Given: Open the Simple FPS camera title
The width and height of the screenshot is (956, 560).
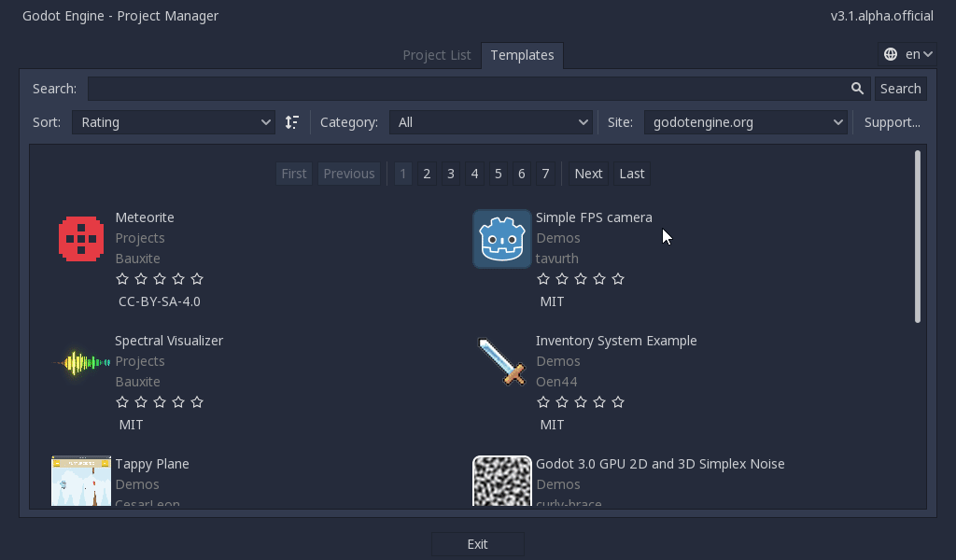Looking at the screenshot, I should tap(594, 217).
